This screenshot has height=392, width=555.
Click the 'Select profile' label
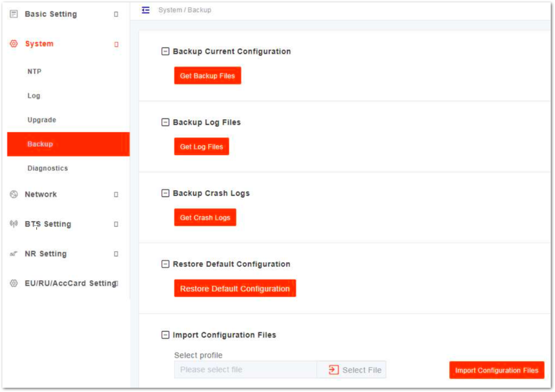coord(198,355)
